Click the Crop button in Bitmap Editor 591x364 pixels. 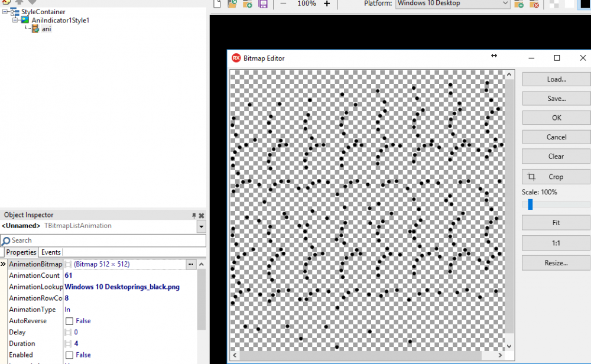556,177
